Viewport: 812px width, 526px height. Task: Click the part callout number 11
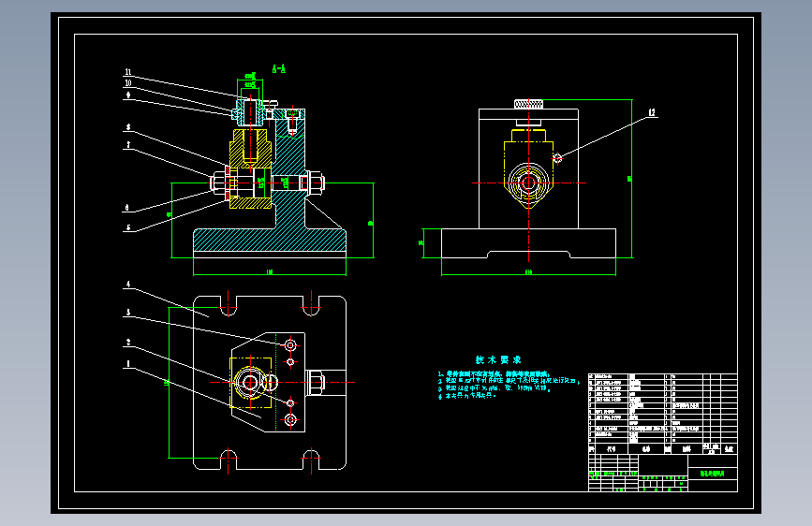pos(128,72)
